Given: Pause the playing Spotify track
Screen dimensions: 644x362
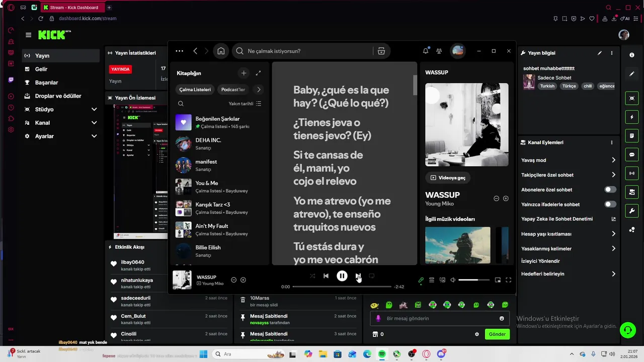Looking at the screenshot, I should (x=342, y=276).
